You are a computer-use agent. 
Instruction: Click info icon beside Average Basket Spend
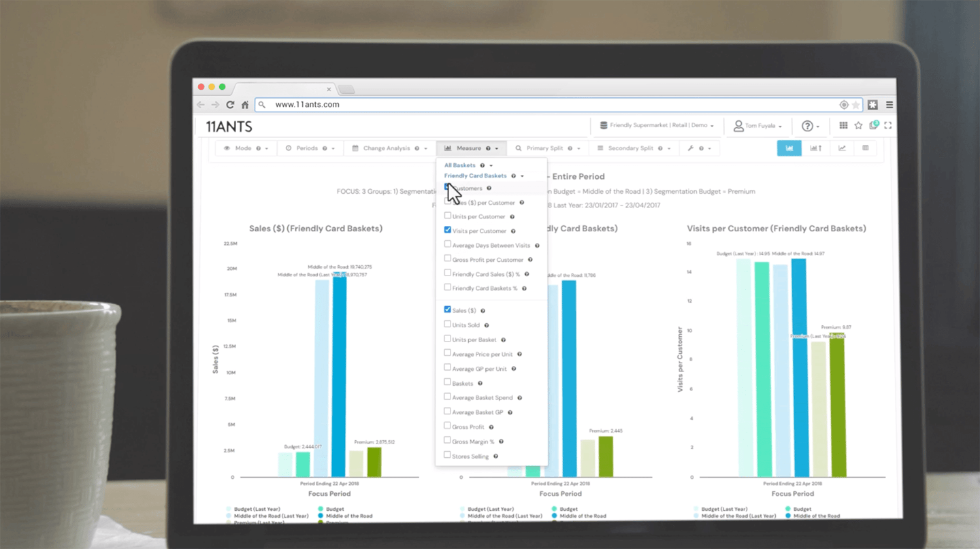[520, 398]
